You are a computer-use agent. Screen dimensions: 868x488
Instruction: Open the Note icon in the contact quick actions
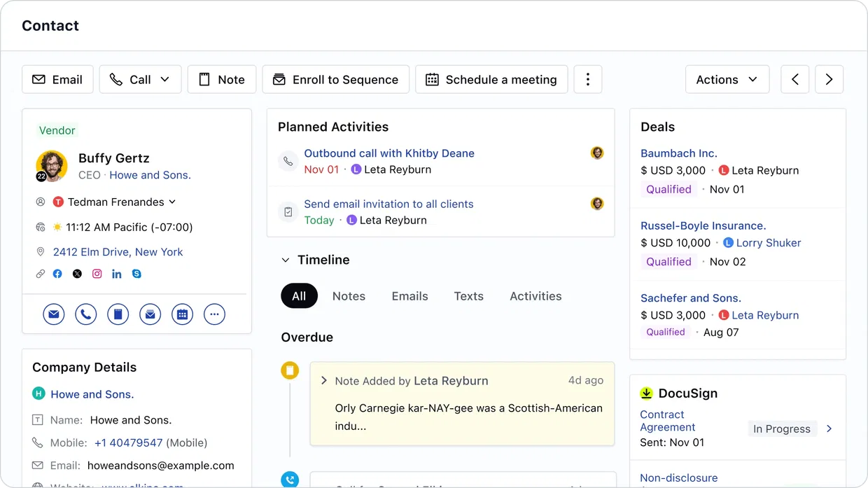click(x=118, y=314)
